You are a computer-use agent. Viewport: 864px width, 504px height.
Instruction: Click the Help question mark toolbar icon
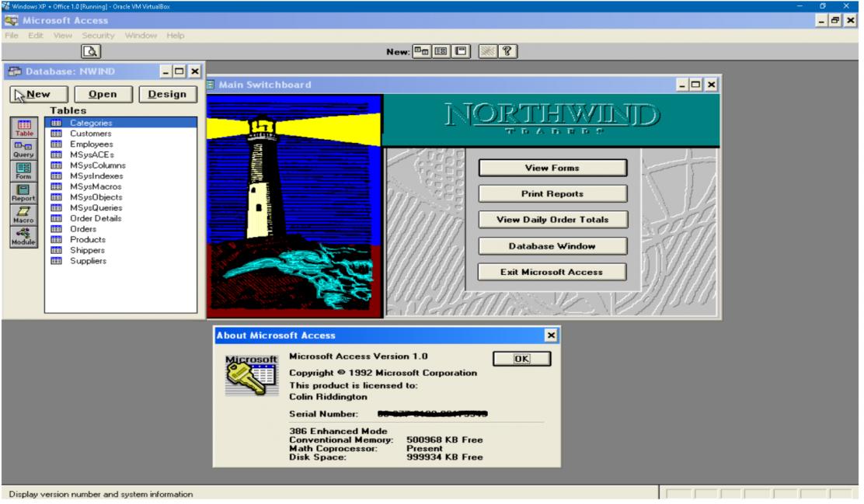pos(507,51)
